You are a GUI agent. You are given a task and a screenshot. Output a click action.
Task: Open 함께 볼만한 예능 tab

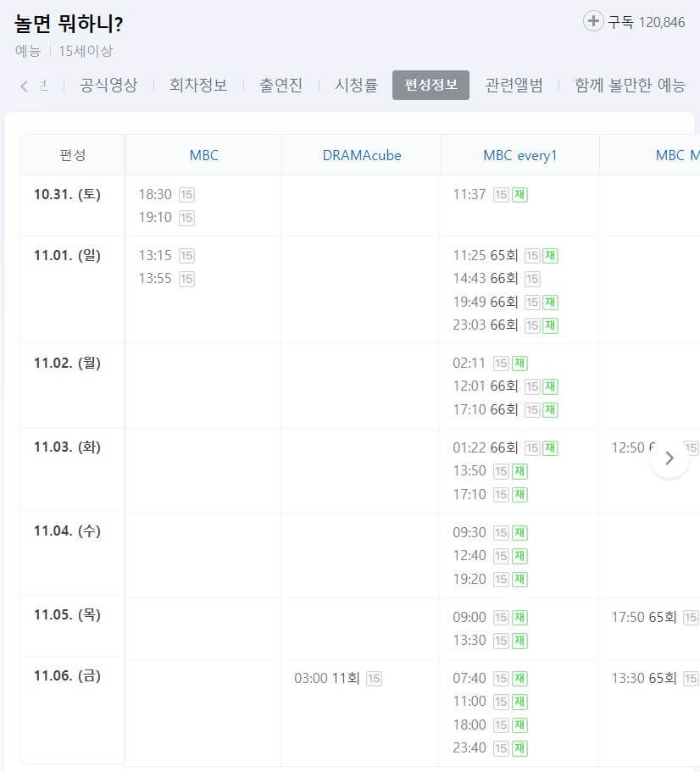pos(631,86)
